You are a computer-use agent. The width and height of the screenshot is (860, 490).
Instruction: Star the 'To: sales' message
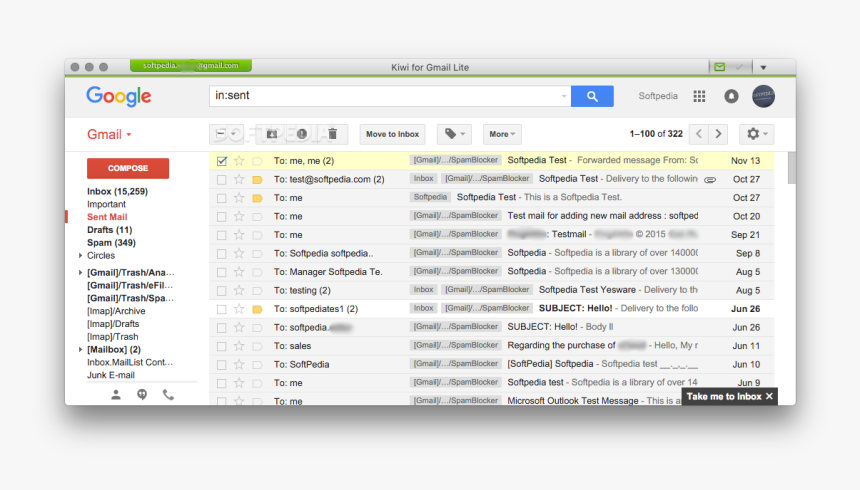(x=239, y=346)
